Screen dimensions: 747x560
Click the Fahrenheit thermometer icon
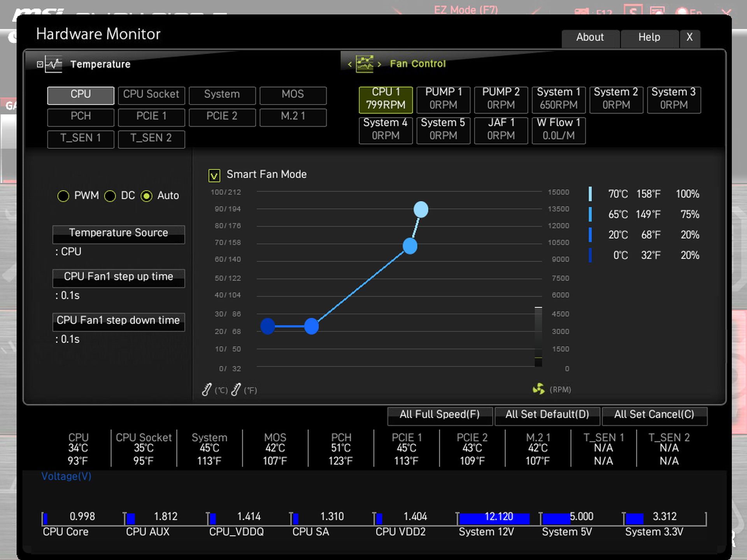tap(236, 389)
